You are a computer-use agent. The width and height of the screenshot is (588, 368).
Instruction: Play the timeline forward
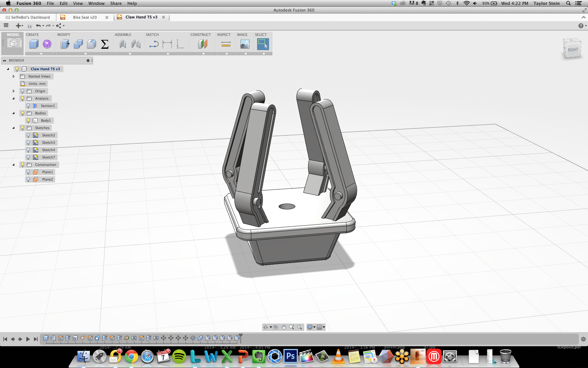click(28, 339)
